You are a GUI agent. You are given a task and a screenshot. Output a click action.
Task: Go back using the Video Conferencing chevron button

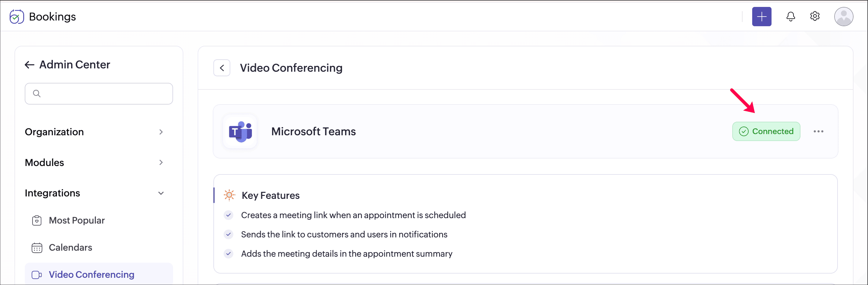point(222,68)
